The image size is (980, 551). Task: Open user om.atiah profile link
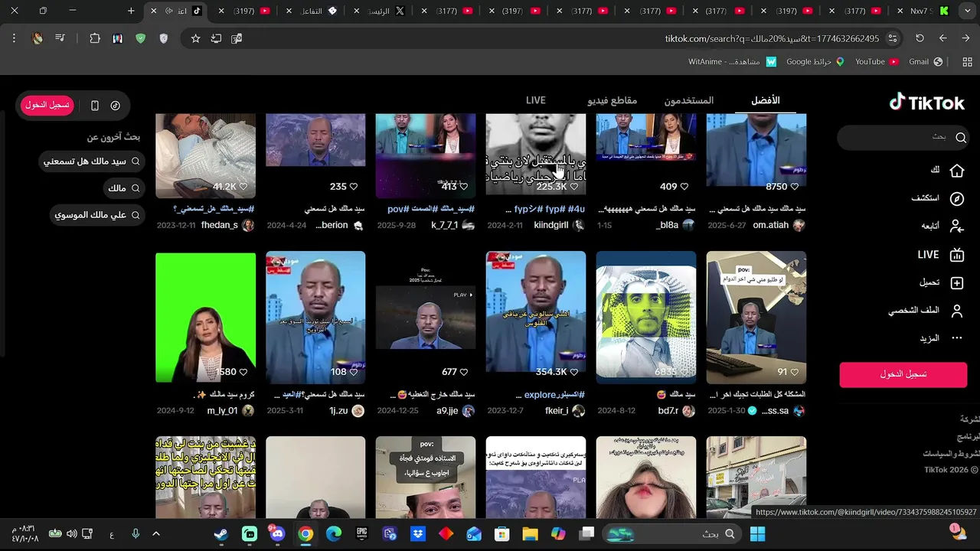pyautogui.click(x=770, y=226)
